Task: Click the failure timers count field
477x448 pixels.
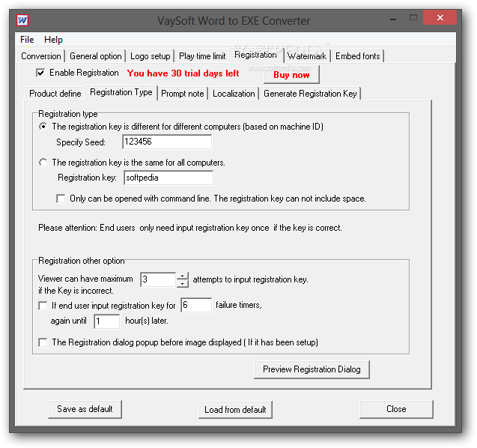Action: (196, 305)
